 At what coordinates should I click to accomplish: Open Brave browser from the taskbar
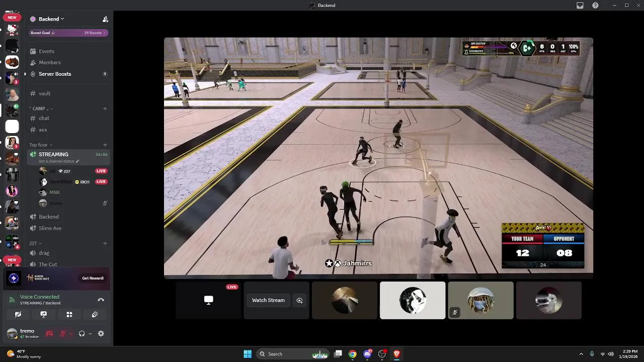tap(396, 354)
